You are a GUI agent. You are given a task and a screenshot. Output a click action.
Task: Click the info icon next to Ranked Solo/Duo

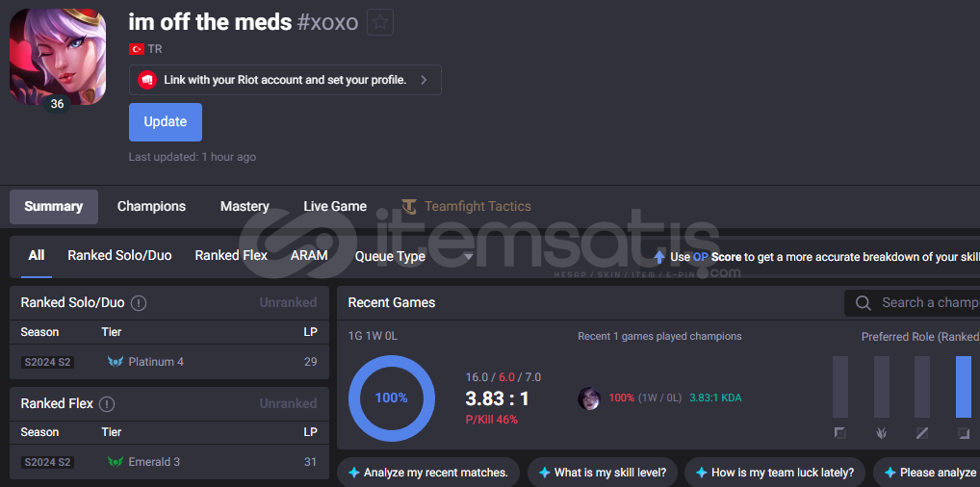[139, 303]
